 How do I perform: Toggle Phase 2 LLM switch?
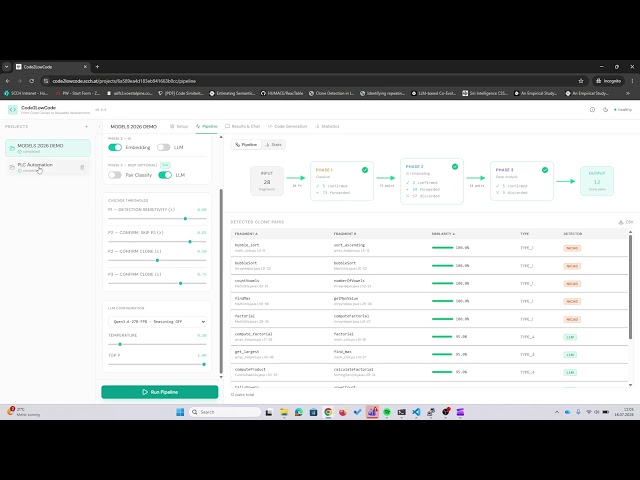164,147
